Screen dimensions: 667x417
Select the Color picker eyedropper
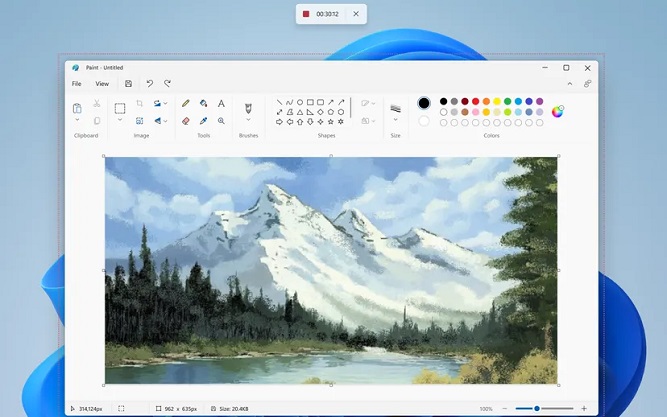[204, 121]
